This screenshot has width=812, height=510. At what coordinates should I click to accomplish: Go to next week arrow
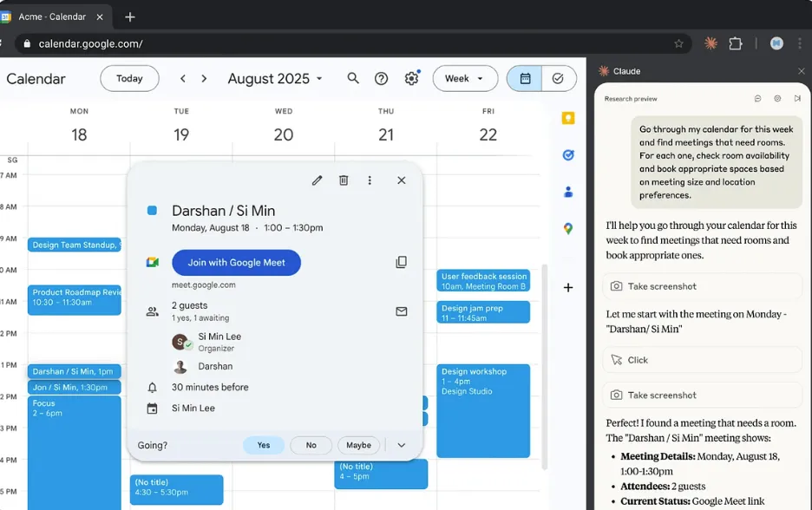204,79
